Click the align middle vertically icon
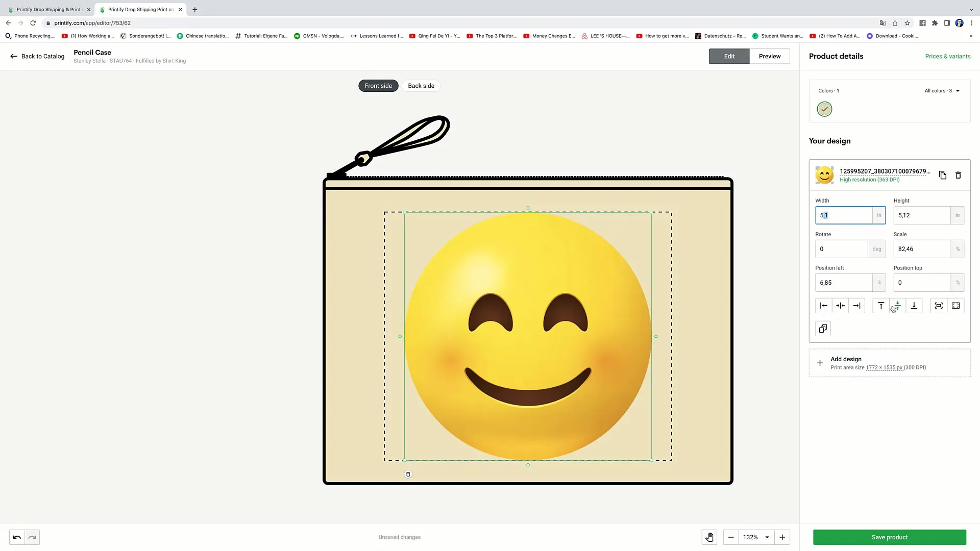980x551 pixels. pos(897,306)
